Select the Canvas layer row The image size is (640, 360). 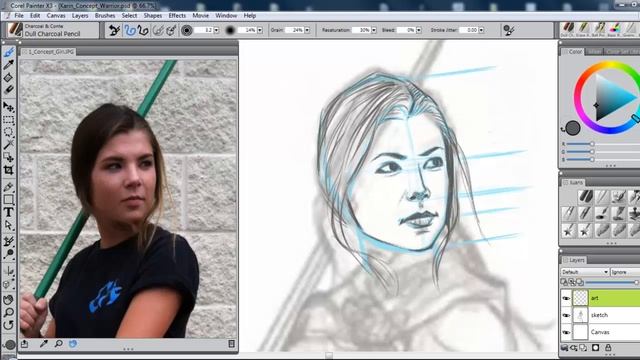601,332
